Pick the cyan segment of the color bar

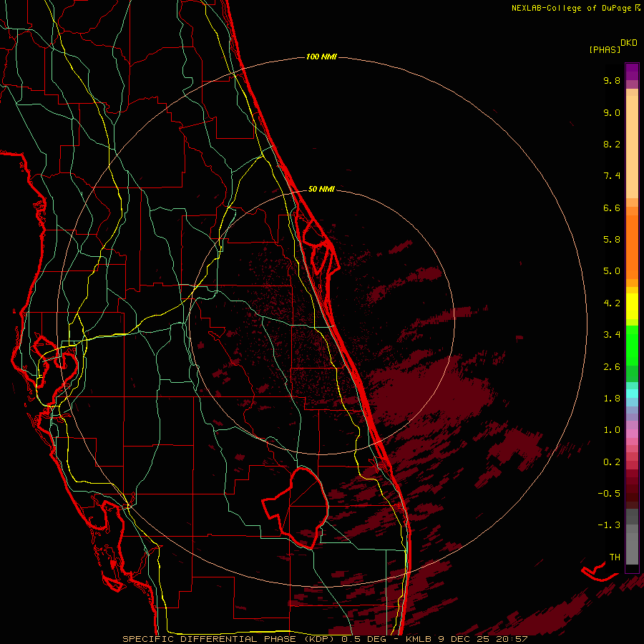pos(632,394)
